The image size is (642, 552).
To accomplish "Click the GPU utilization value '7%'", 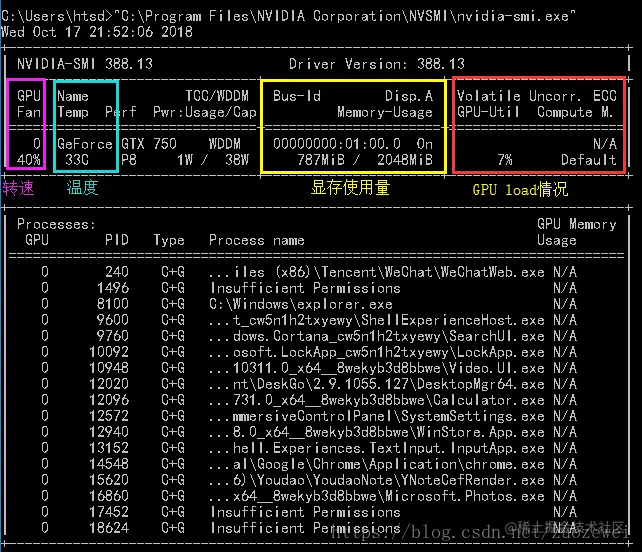I will point(505,160).
